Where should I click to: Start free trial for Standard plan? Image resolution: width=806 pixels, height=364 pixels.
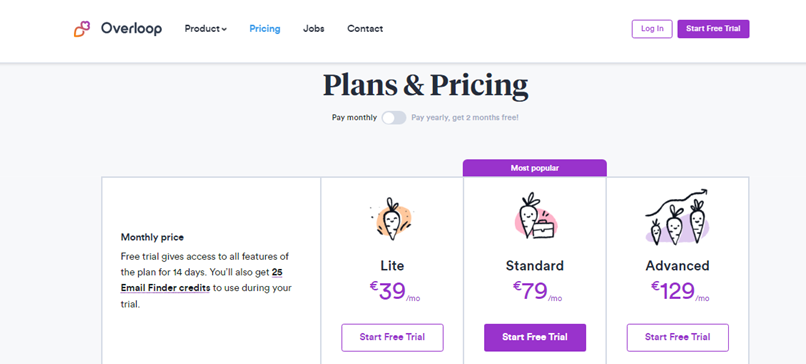click(x=535, y=337)
